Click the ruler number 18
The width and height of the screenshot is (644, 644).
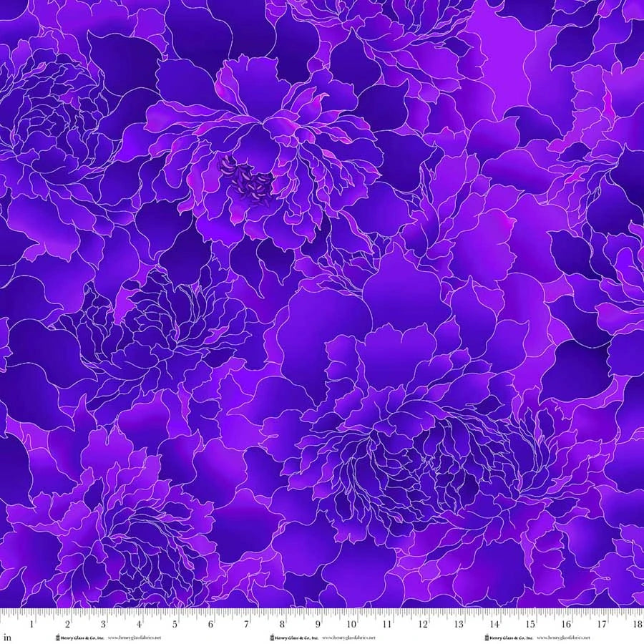tap(638, 625)
